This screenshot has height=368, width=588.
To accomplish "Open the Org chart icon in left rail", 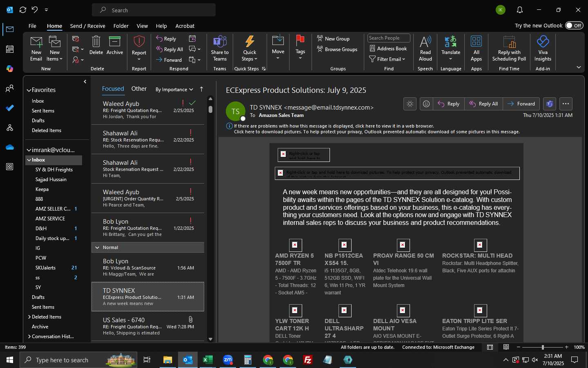I will pos(10,128).
